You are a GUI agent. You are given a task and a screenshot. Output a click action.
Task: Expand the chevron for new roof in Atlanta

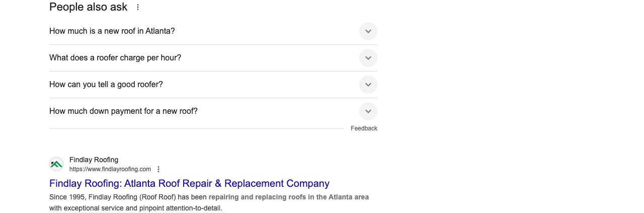click(368, 31)
